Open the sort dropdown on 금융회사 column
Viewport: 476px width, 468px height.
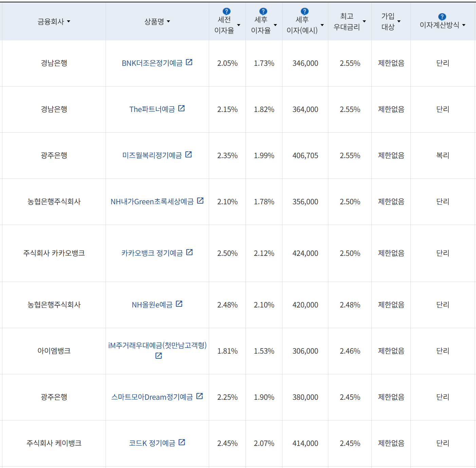pyautogui.click(x=69, y=21)
